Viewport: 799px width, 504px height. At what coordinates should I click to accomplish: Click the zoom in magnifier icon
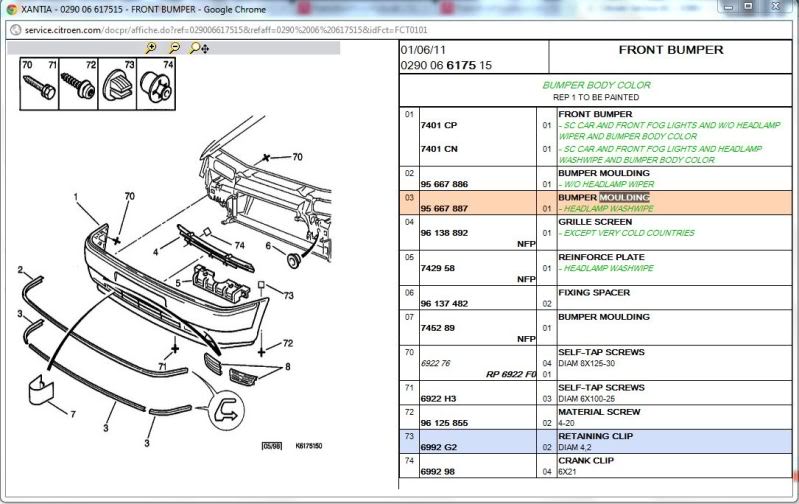(x=151, y=48)
